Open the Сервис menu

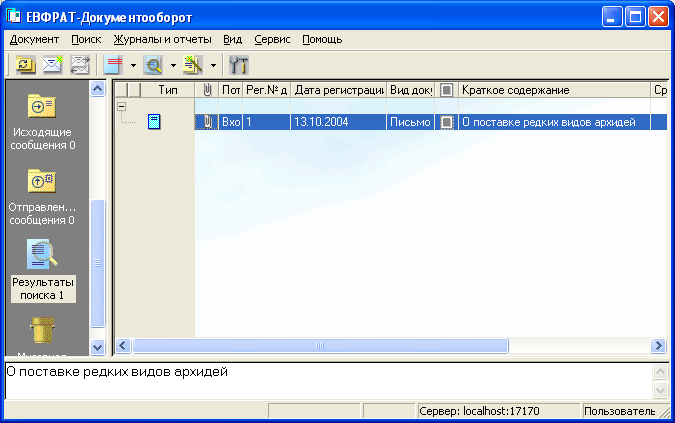click(x=272, y=40)
